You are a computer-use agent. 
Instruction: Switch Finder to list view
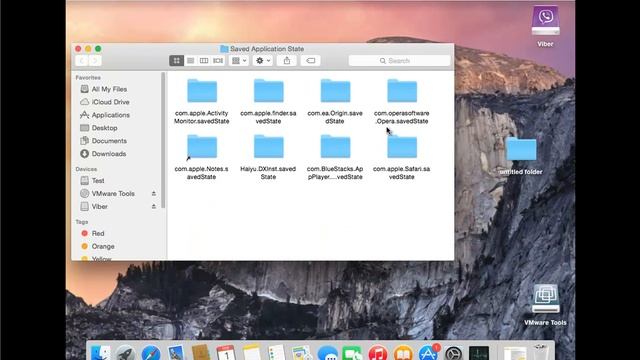[190, 61]
